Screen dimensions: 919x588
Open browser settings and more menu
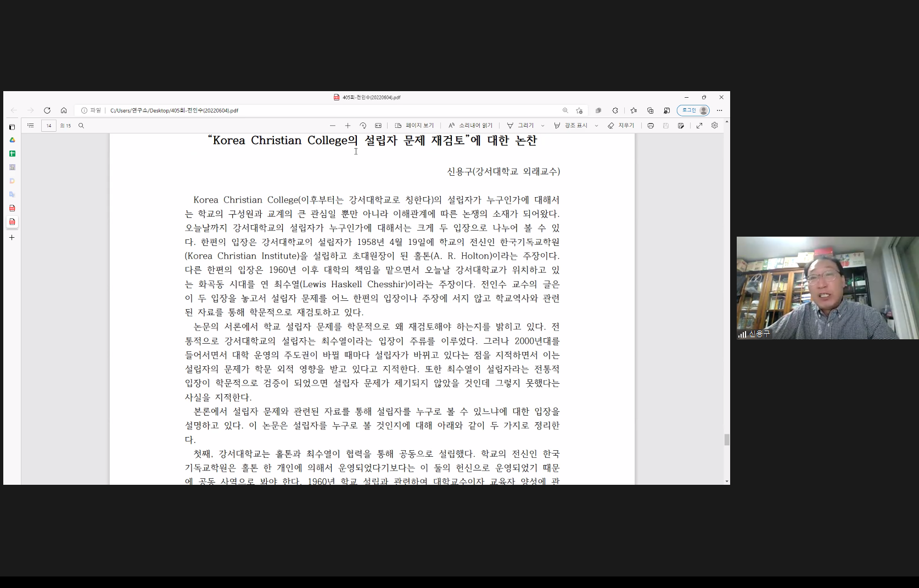coord(720,110)
